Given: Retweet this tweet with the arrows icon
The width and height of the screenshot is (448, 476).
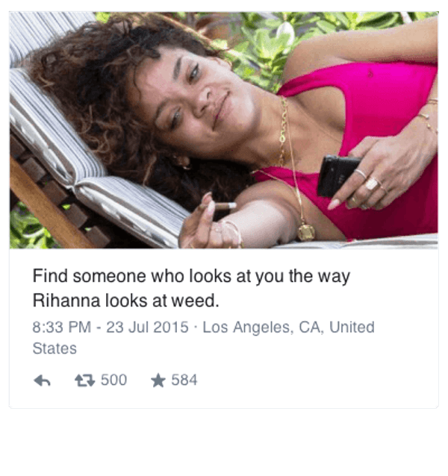Looking at the screenshot, I should 84,381.
